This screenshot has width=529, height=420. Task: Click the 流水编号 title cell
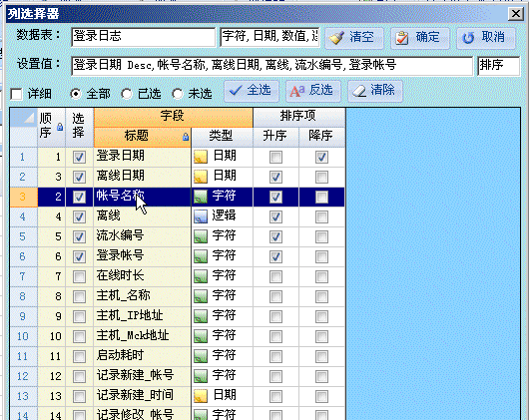(x=142, y=237)
